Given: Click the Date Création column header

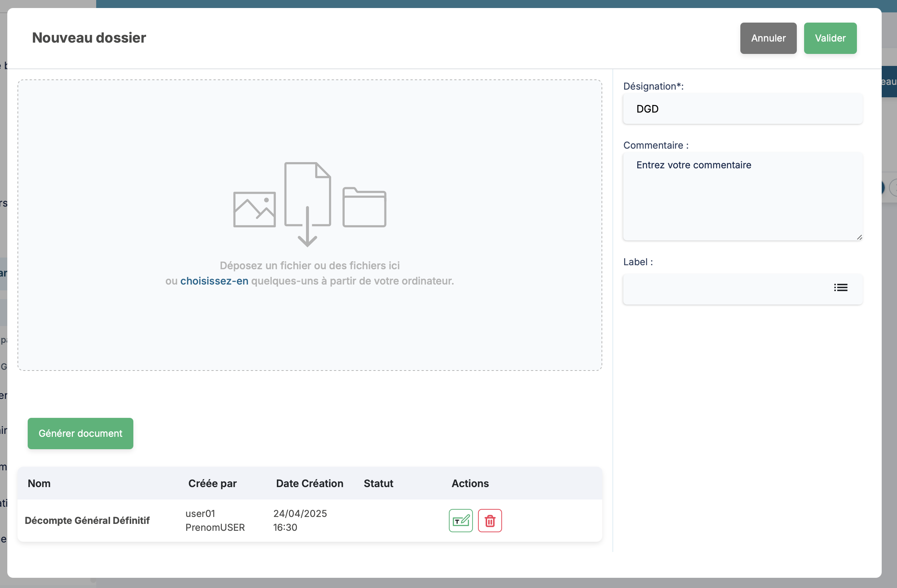Looking at the screenshot, I should pyautogui.click(x=309, y=483).
